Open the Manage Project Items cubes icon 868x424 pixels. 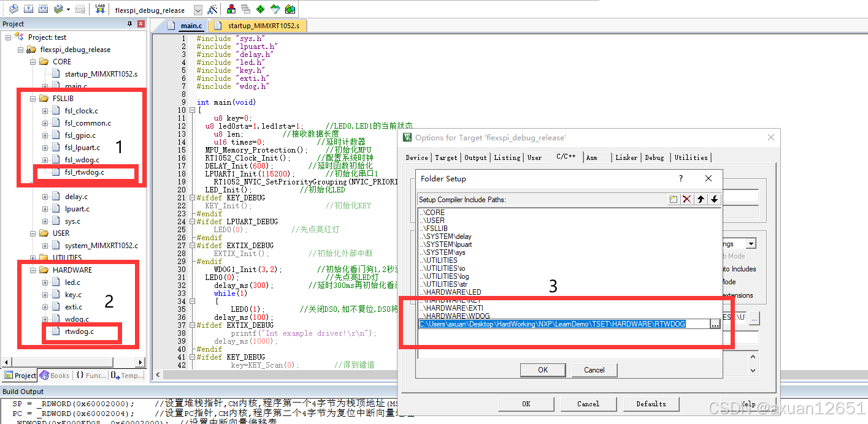[231, 9]
